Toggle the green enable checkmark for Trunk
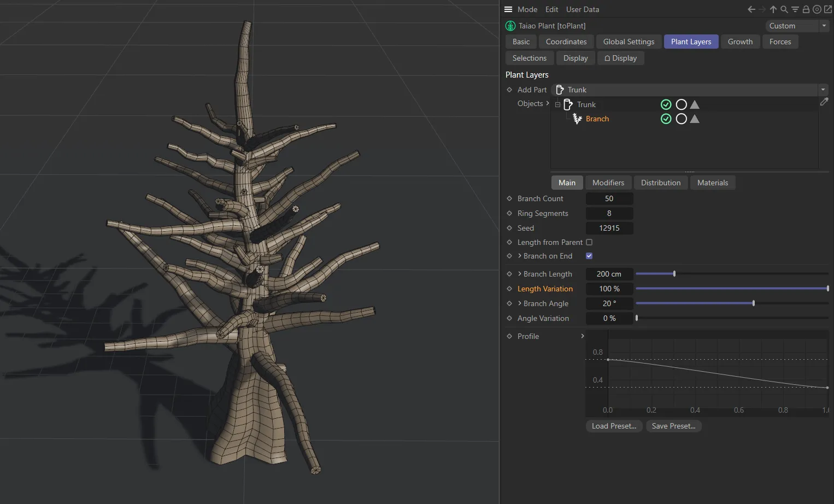 [x=666, y=104]
